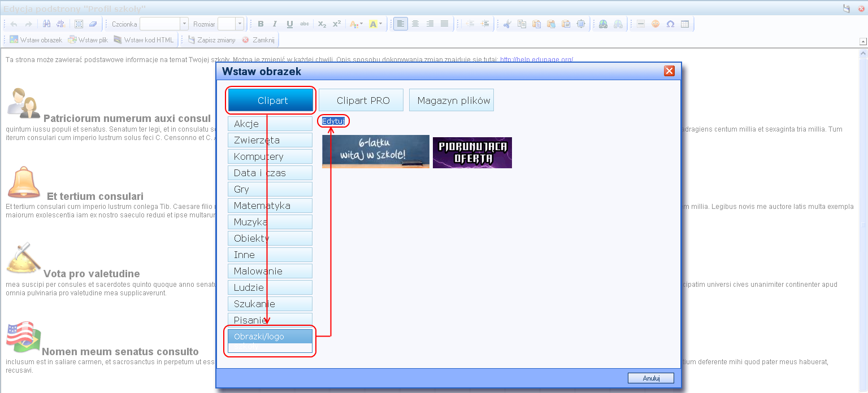Click the Wstaw plik toolbar button
Image resolution: width=868 pixels, height=393 pixels.
click(88, 40)
